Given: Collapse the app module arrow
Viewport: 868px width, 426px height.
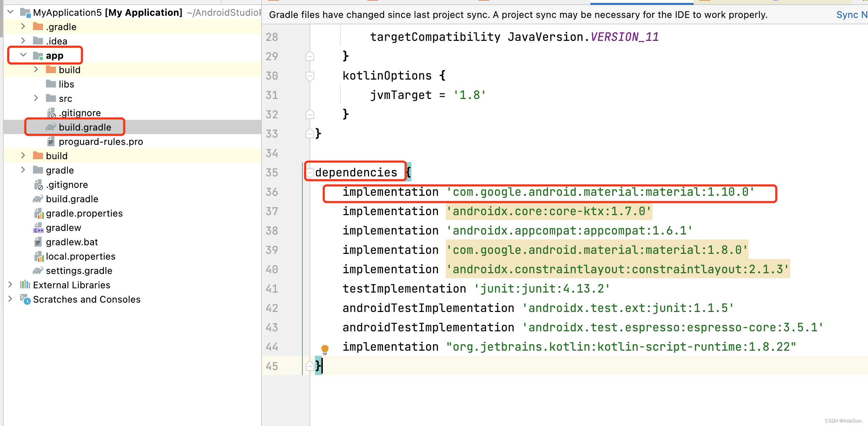Looking at the screenshot, I should pos(23,55).
